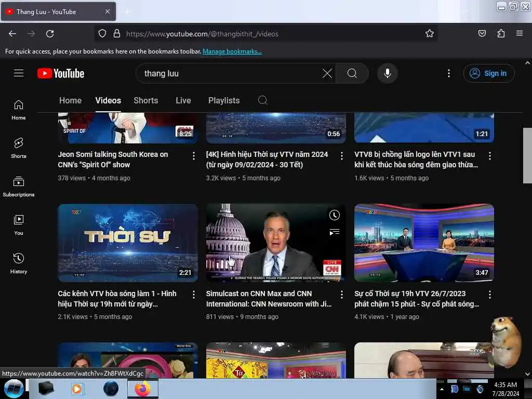Click the magnifier search button
The height and width of the screenshot is (399, 532).
[352, 73]
